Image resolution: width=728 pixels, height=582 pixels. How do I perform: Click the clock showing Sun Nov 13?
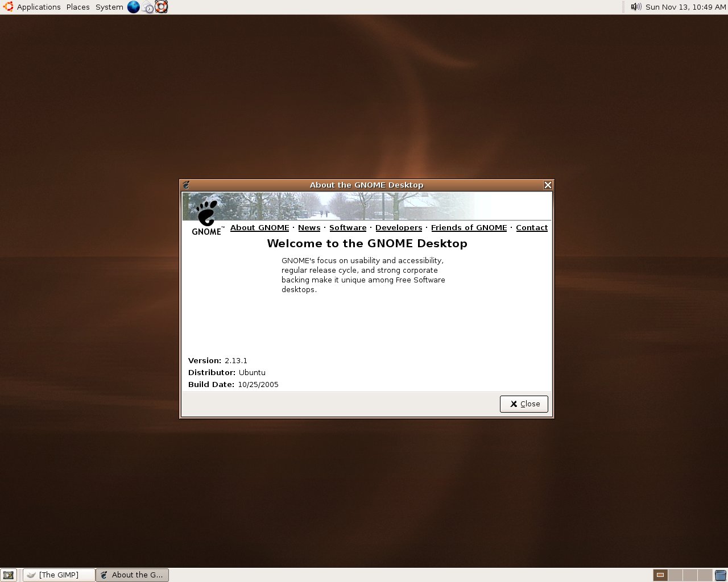pos(685,7)
